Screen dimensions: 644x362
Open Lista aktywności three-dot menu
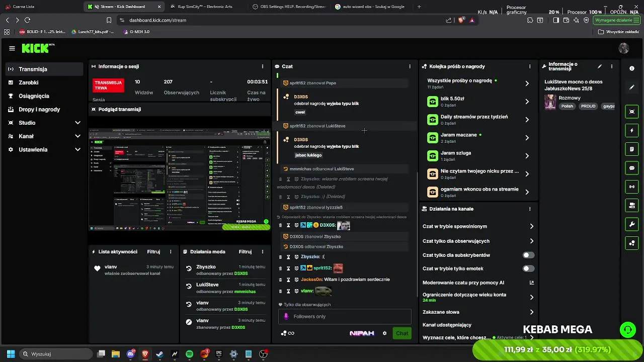click(171, 251)
